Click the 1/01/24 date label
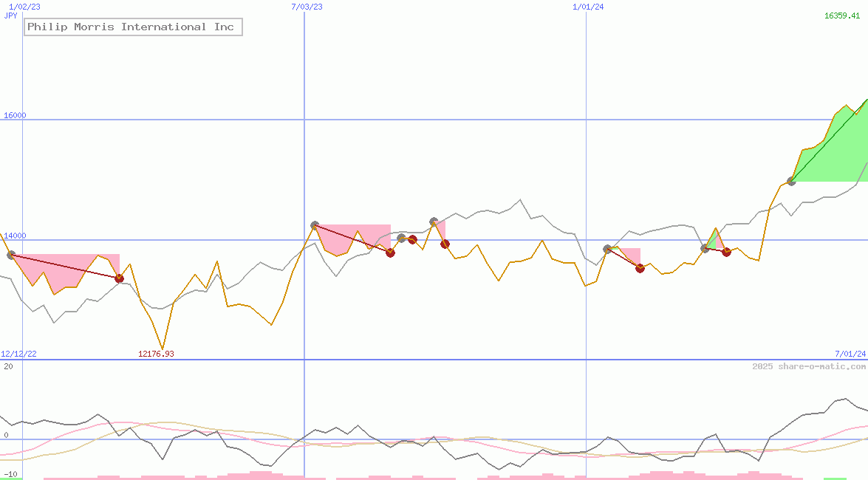This screenshot has width=868, height=480. [587, 7]
